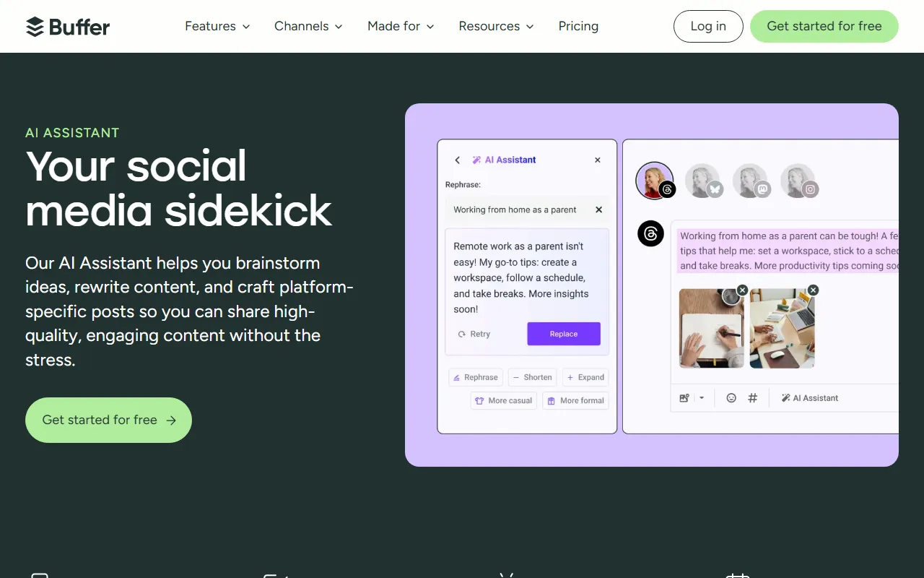Screen dimensions: 924x578
Task: Click the large Threads logo beside post draft
Action: (x=650, y=233)
